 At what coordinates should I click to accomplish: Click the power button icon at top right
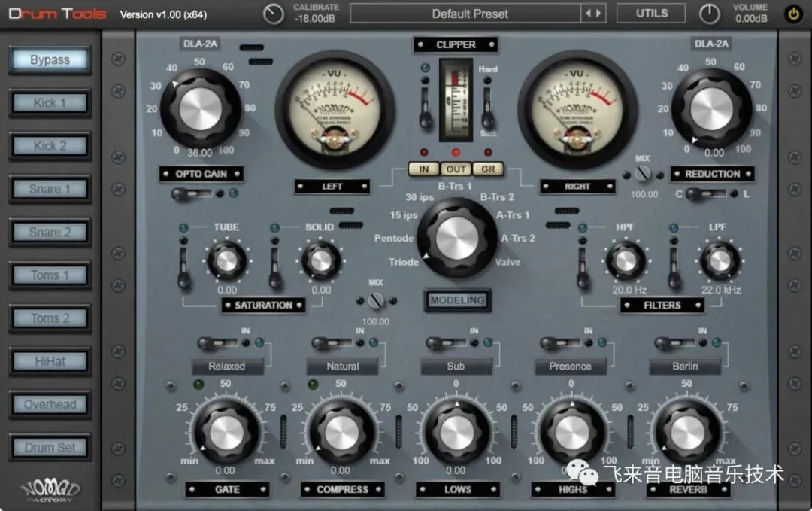coord(793,14)
